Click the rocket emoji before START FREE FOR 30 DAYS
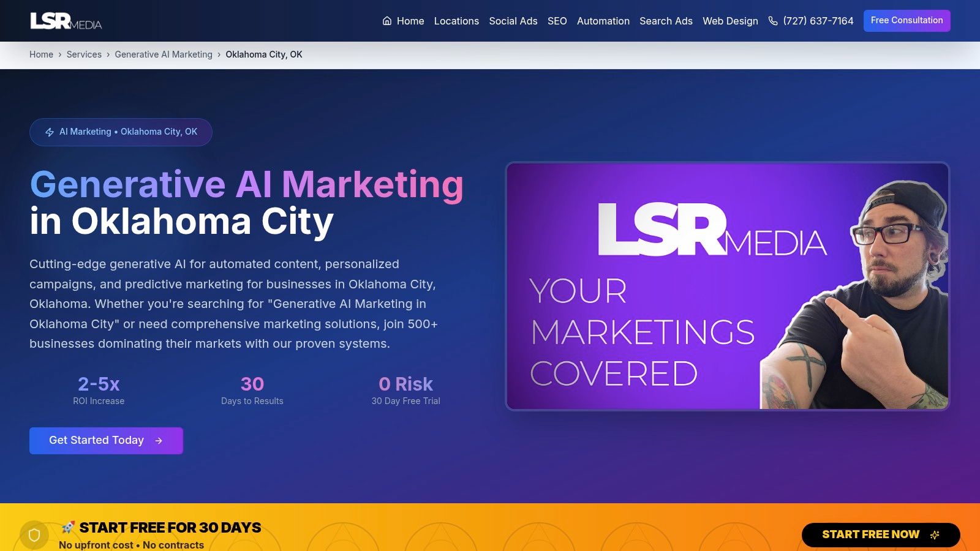This screenshot has height=551, width=980. 68,527
